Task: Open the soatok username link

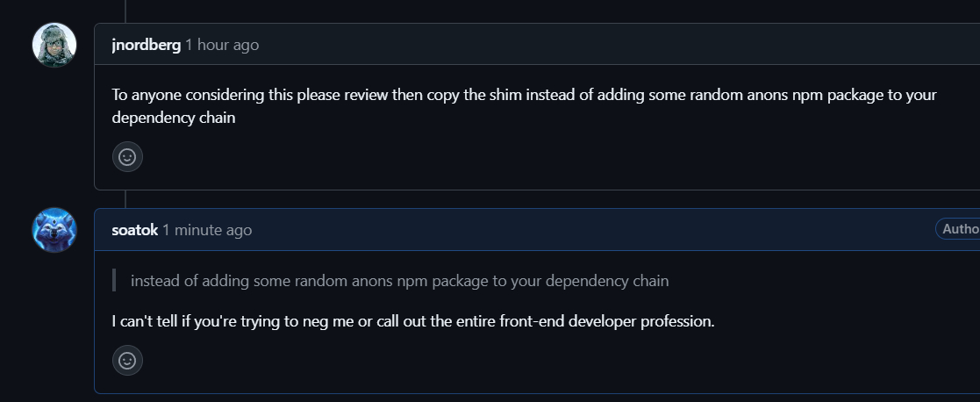Action: 135,230
